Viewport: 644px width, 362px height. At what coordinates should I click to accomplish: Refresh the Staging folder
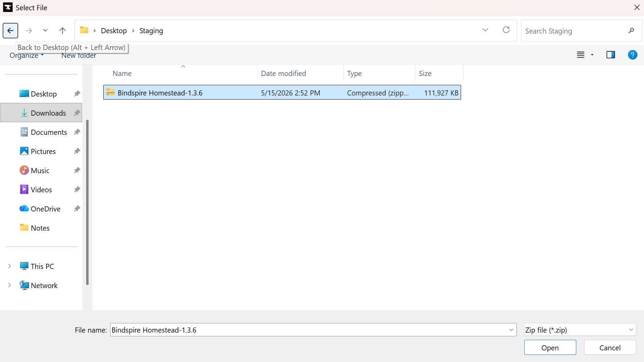[506, 30]
